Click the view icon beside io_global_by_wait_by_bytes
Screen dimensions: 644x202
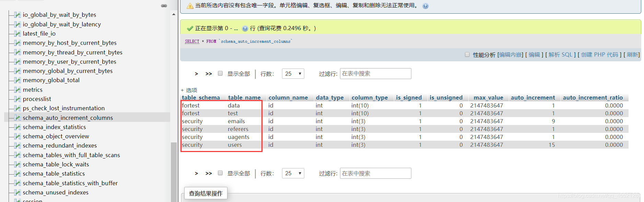tap(18, 15)
